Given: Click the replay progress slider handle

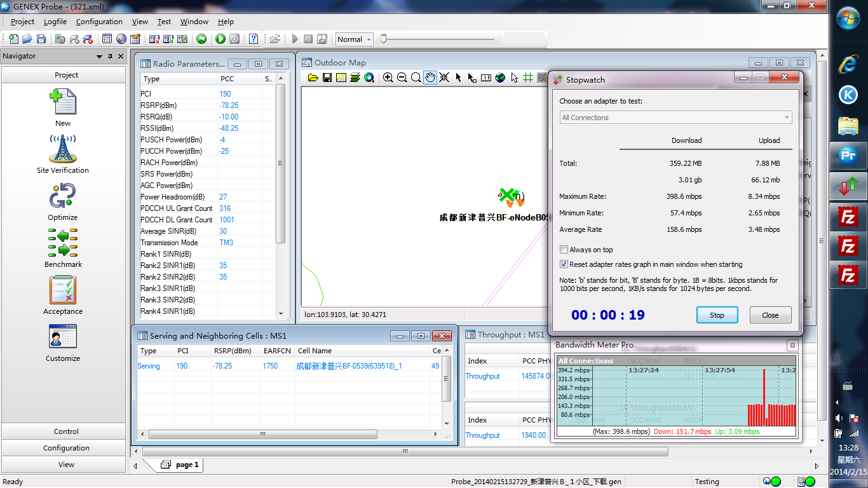Looking at the screenshot, I should [x=383, y=39].
